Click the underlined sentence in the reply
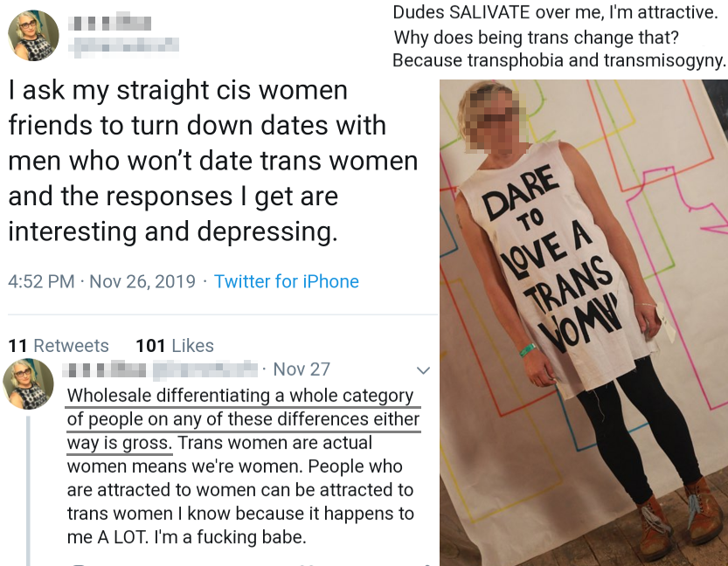Screen dimensions: 728x566 [243, 419]
